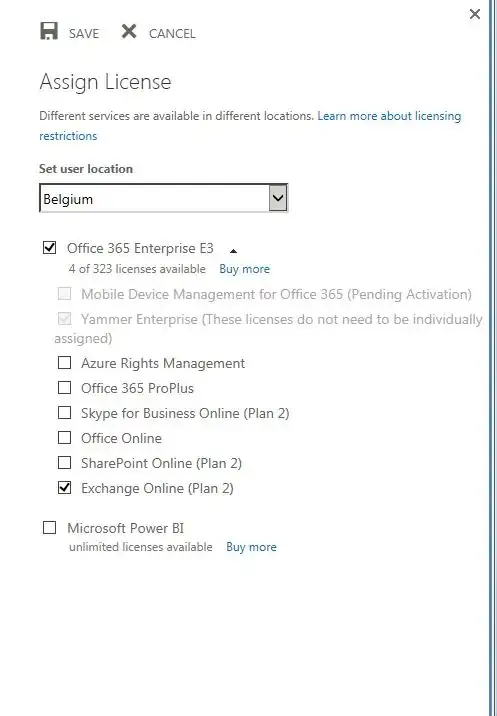The image size is (497, 716).
Task: Click the Microsoft Power BI label
Action: (126, 528)
